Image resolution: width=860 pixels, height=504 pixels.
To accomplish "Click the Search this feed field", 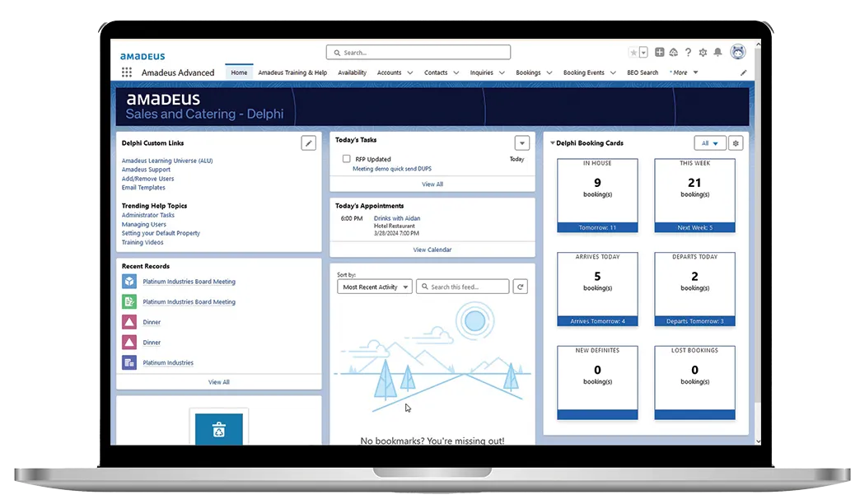I will click(x=463, y=287).
